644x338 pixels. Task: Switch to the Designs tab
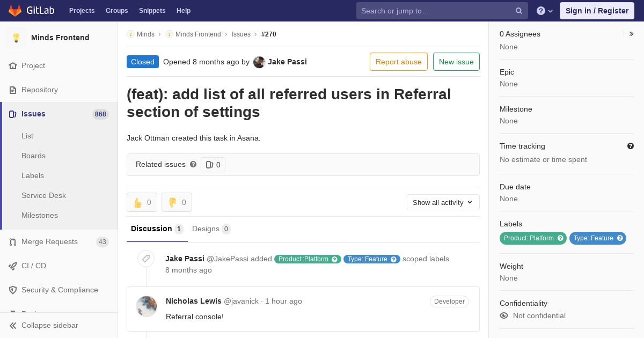[x=211, y=229]
